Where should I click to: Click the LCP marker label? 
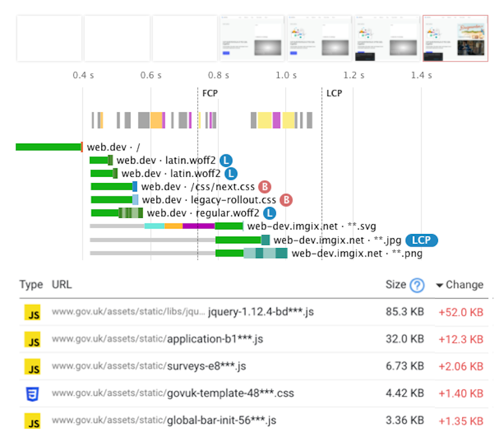[x=335, y=93]
